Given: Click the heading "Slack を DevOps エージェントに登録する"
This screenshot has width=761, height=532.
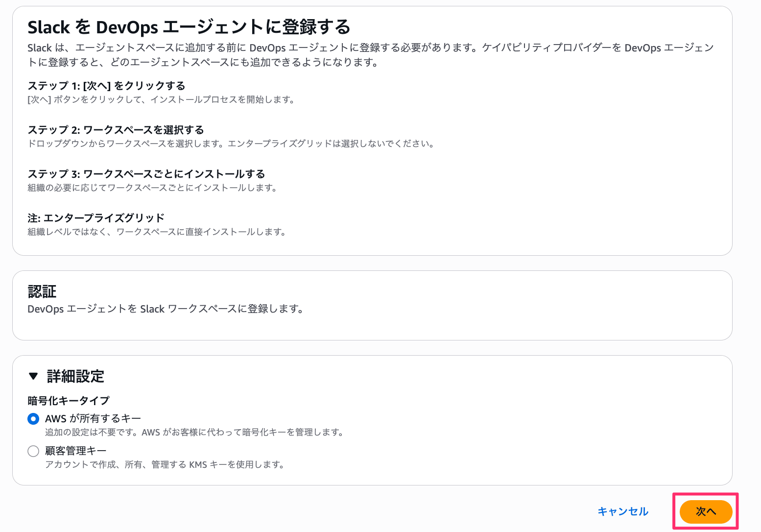Looking at the screenshot, I should click(189, 27).
